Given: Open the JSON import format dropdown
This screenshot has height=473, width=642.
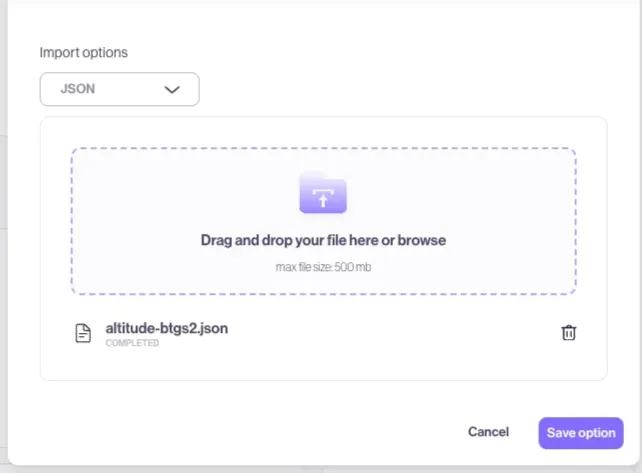Looking at the screenshot, I should [x=120, y=89].
